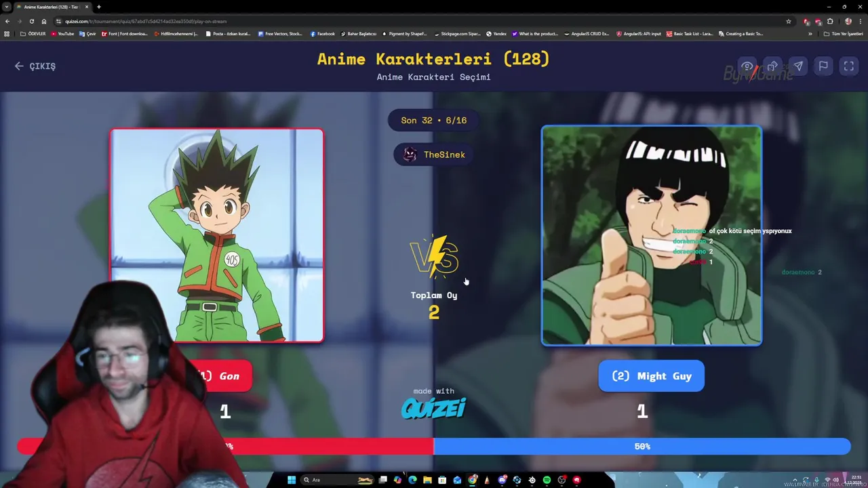Click the Ara taskbar search box
This screenshot has width=868, height=488.
coord(338,480)
